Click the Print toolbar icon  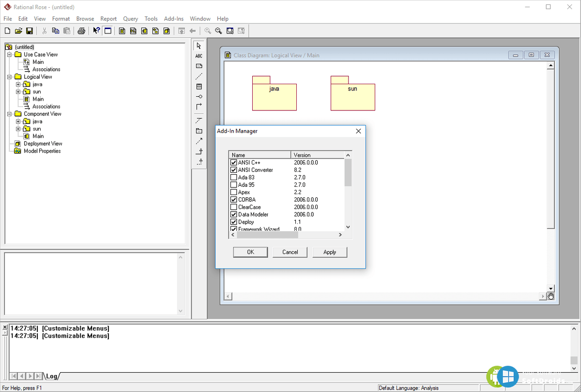click(82, 30)
